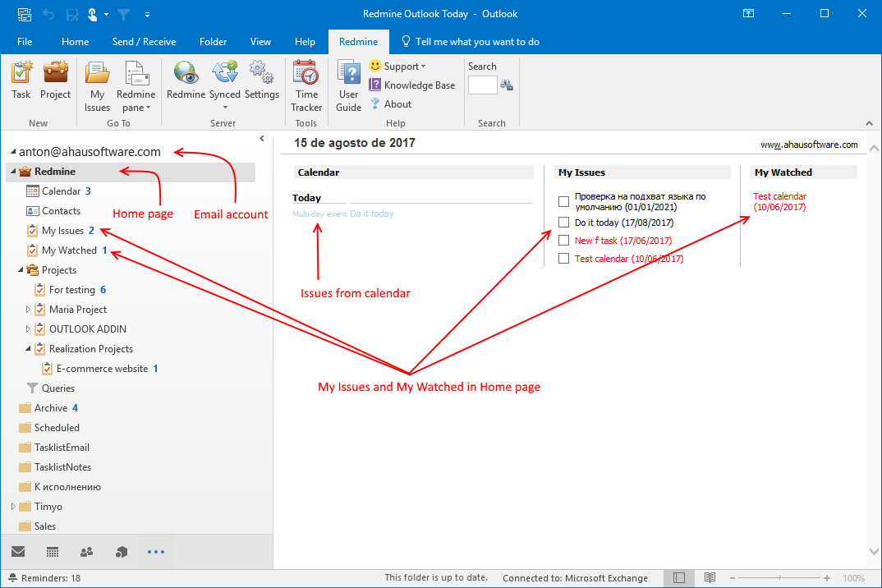Collapse the Redmine folder node

click(x=13, y=171)
